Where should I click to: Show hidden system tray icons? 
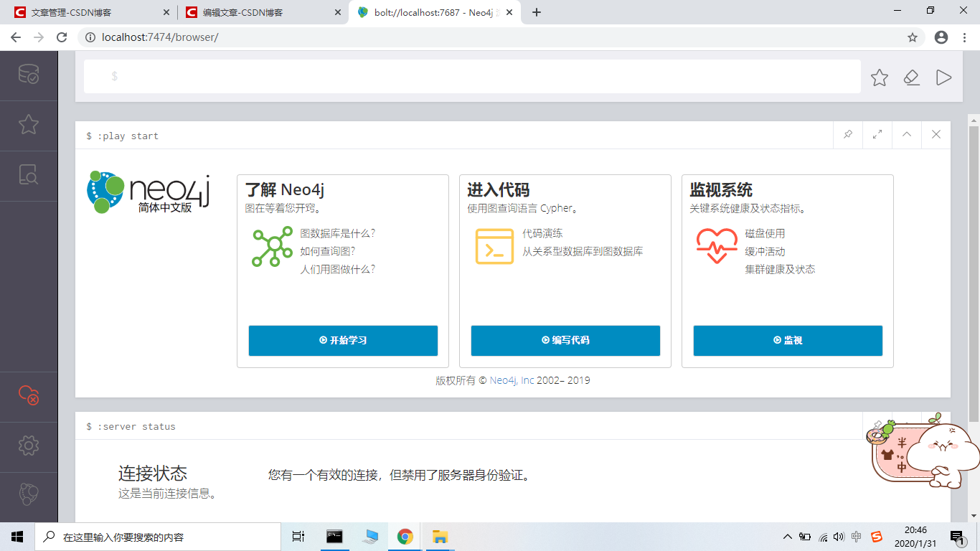[788, 537]
